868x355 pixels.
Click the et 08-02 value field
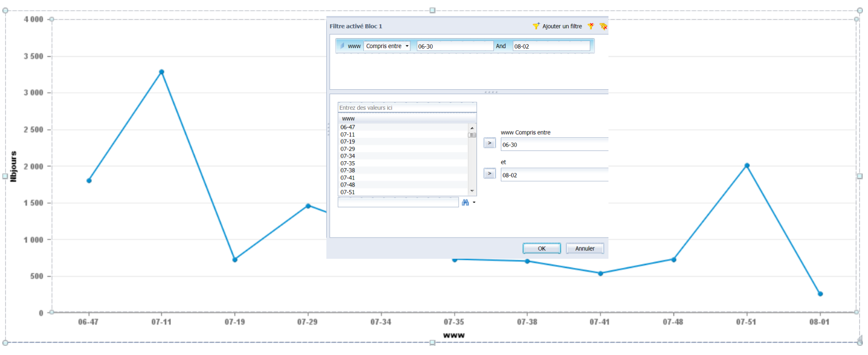tap(554, 175)
